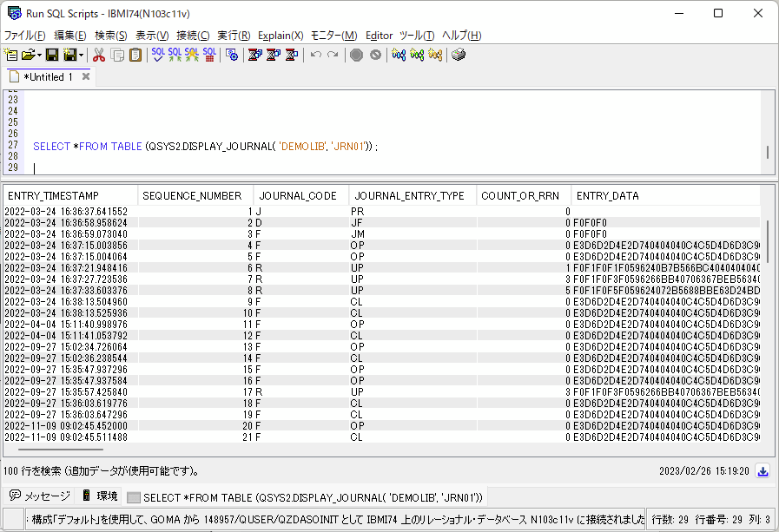Redo the last edit
This screenshot has height=532, width=779.
click(x=333, y=55)
